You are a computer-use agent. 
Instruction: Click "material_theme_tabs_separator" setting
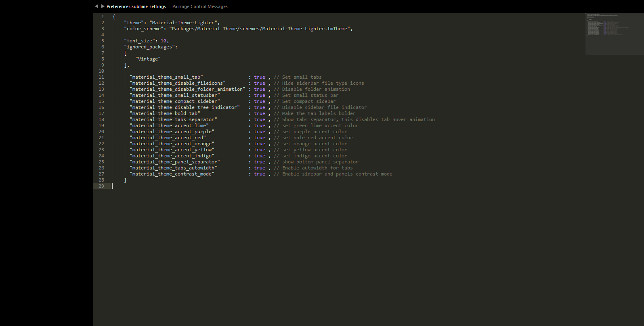coord(174,119)
